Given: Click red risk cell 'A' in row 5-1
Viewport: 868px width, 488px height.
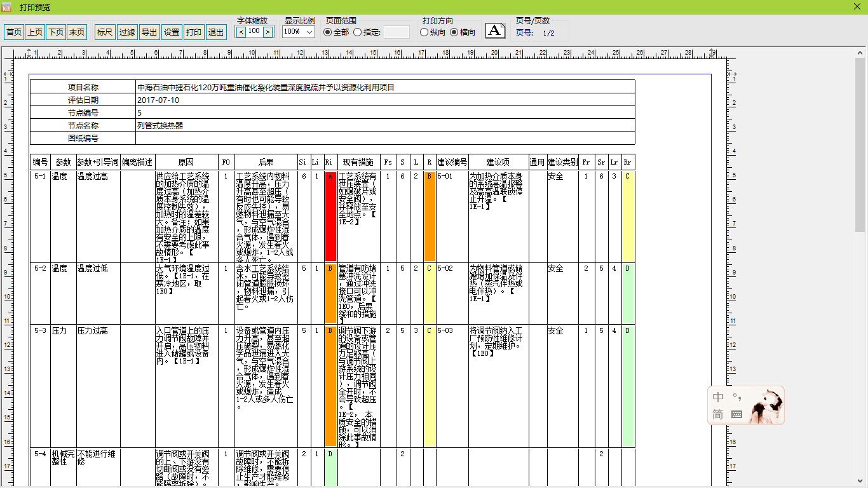Looking at the screenshot, I should [330, 216].
